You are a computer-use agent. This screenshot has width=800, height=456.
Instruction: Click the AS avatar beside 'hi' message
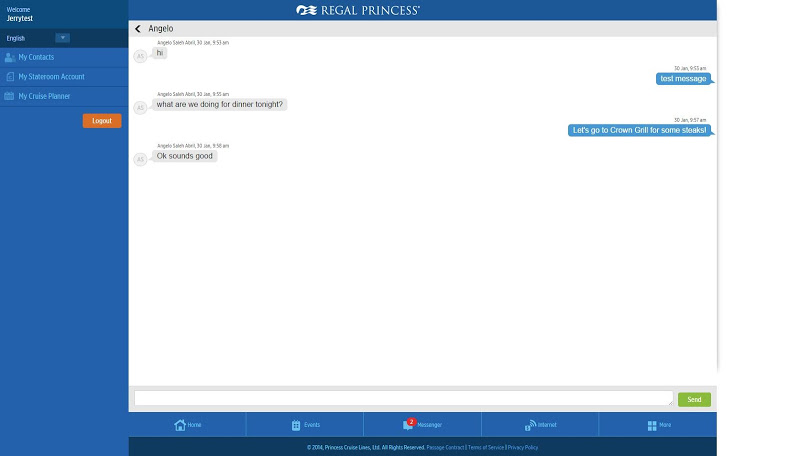[140, 56]
